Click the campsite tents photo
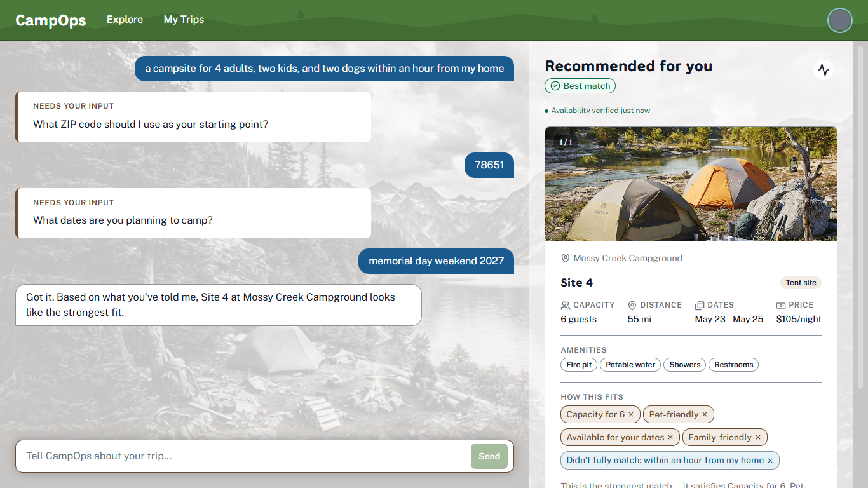The width and height of the screenshot is (868, 488). coord(691,184)
